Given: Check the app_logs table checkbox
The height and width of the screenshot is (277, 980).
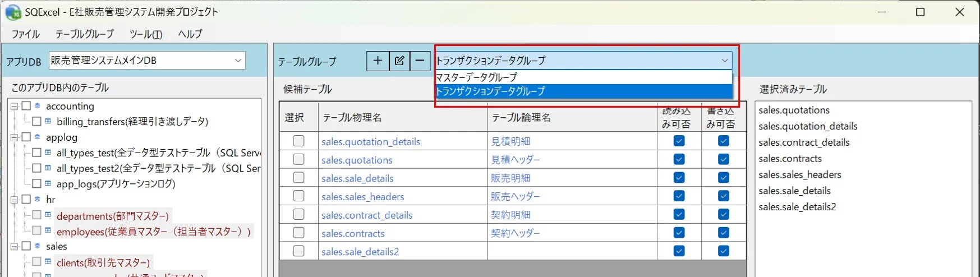Looking at the screenshot, I should 36,183.
